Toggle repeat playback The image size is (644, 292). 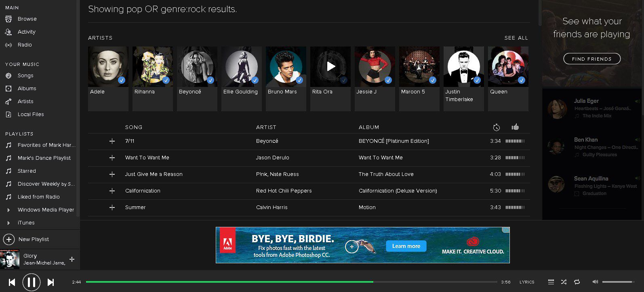pyautogui.click(x=577, y=282)
